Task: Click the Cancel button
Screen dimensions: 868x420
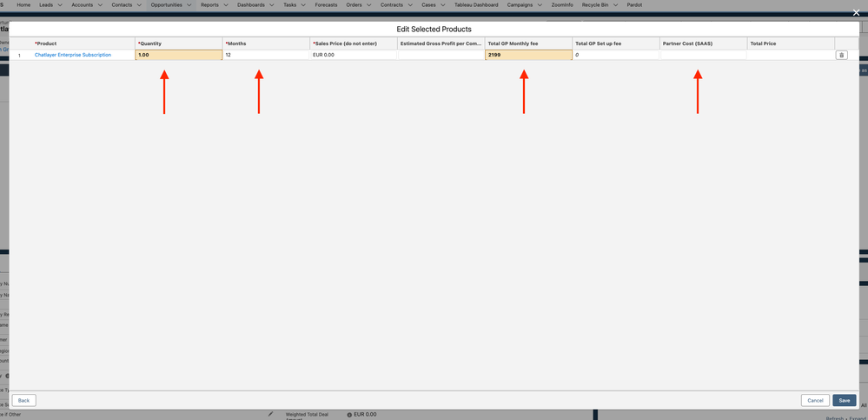Action: [815, 400]
